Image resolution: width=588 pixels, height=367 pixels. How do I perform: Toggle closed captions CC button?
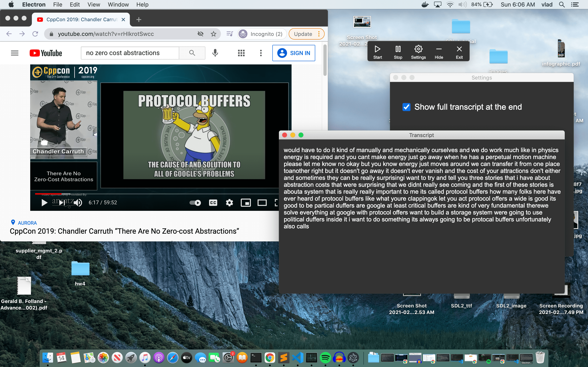[213, 203]
